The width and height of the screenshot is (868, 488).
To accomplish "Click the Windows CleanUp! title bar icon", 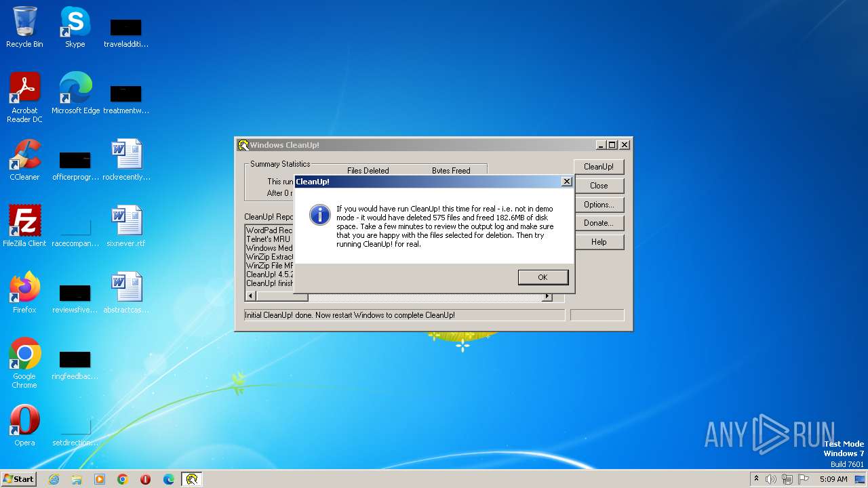I will [x=243, y=145].
